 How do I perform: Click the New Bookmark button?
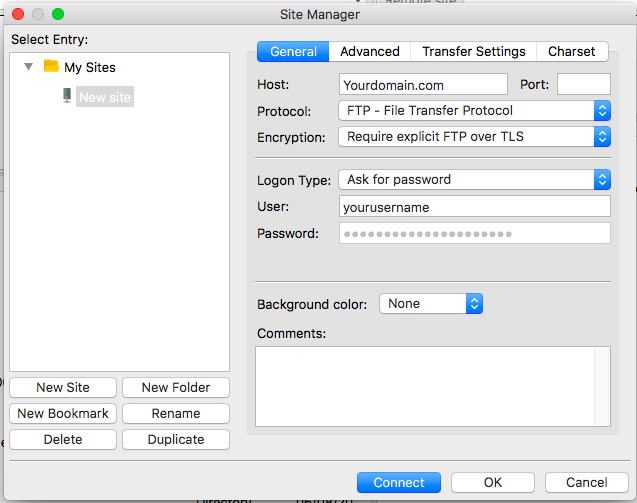(63, 414)
